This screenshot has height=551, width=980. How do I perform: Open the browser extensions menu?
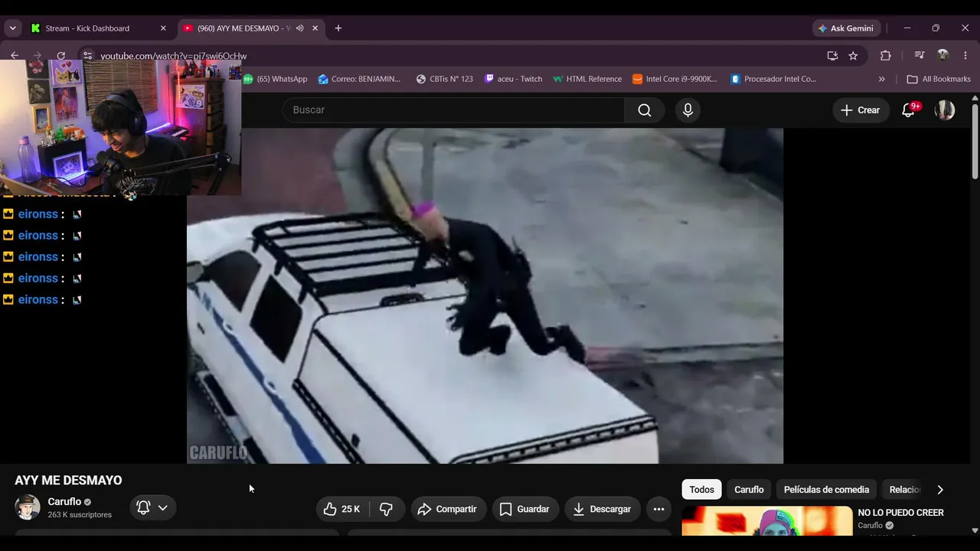point(886,55)
